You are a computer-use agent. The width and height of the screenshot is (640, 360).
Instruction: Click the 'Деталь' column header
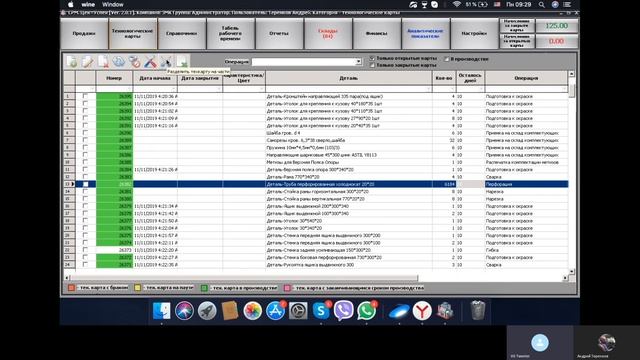[x=349, y=78]
